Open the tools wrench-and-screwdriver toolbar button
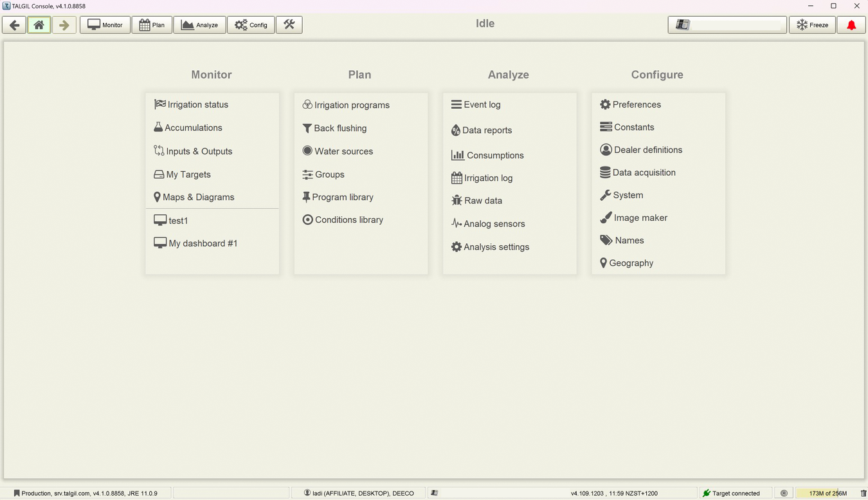Screen dimensions: 868x500 tap(289, 25)
